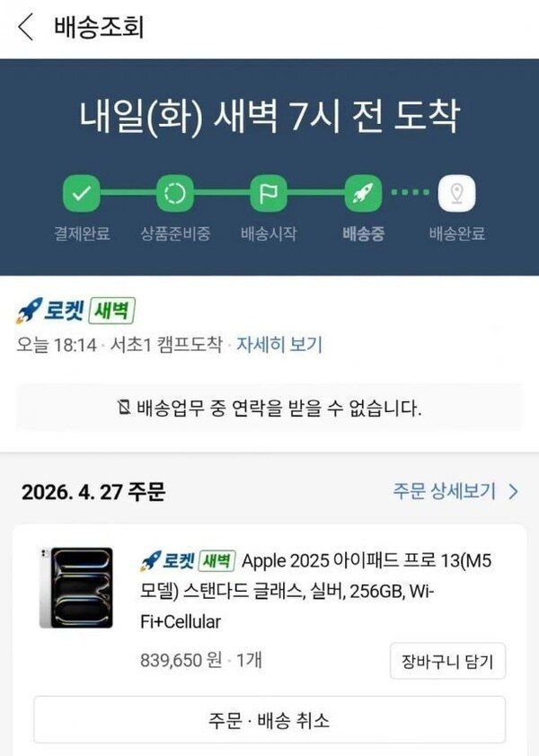Tap the 로켓 rocket logo above tracking status
Image resolution: width=539 pixels, height=756 pixels.
pos(49,311)
